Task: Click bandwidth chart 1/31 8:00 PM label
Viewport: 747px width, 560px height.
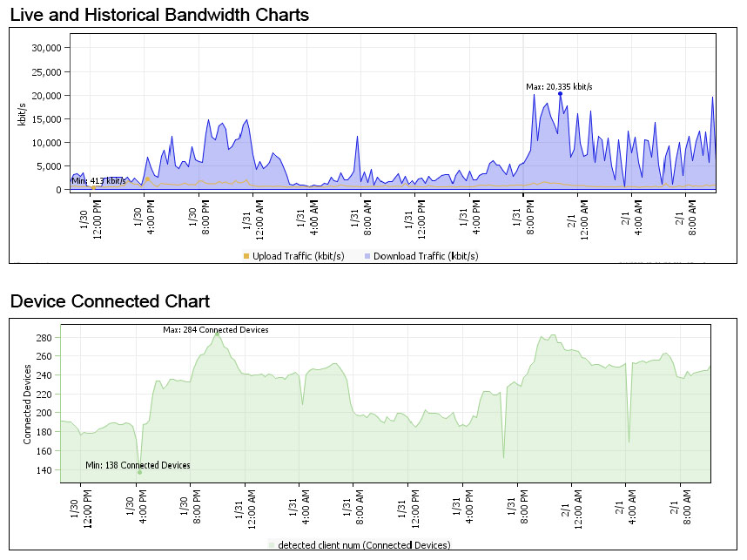Action: click(x=523, y=217)
